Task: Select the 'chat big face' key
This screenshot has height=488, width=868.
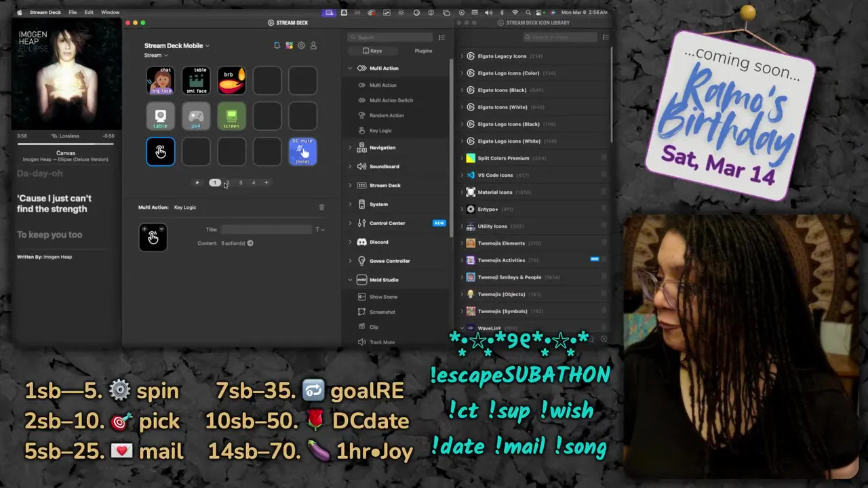Action: pyautogui.click(x=161, y=81)
